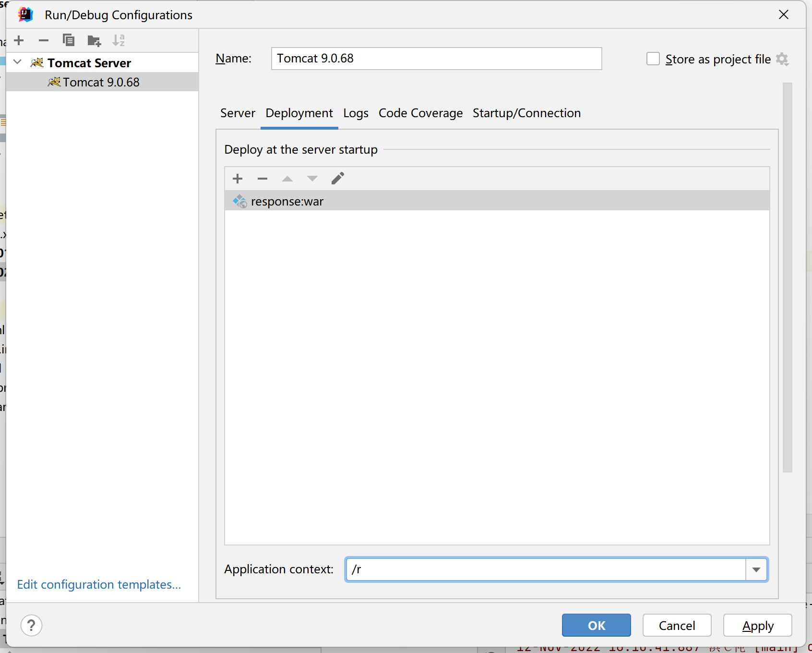The width and height of the screenshot is (812, 653).
Task: Edit the selected artifact with the pencil icon
Action: point(338,179)
